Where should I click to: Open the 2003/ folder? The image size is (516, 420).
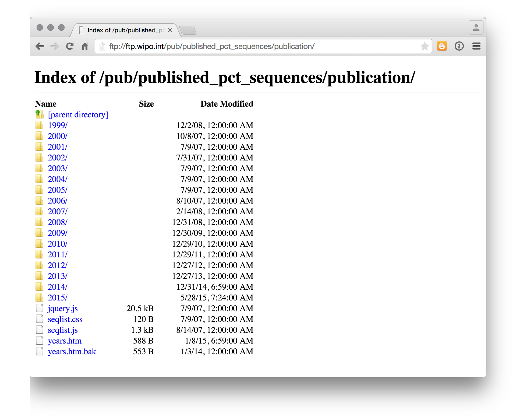click(x=58, y=169)
